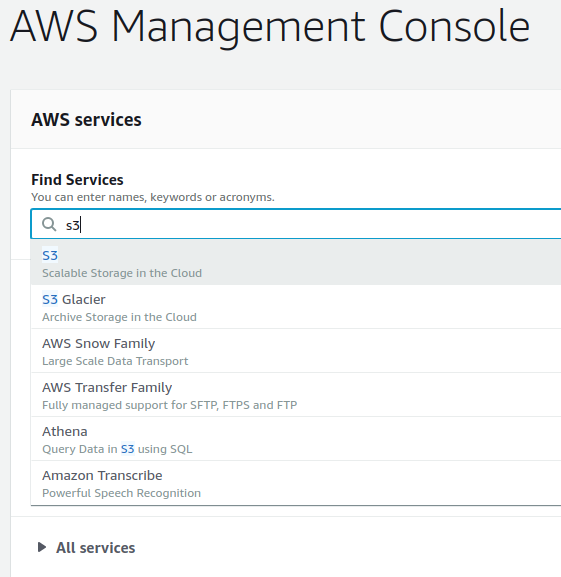
Task: Select the S3 Scalable Storage result
Action: pyautogui.click(x=296, y=263)
